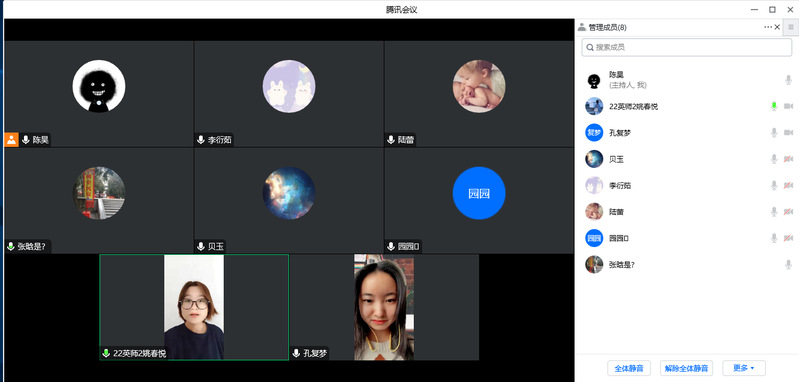Click 孔复梦's camera icon in member list
Screen dimensions: 799x382
[788, 132]
